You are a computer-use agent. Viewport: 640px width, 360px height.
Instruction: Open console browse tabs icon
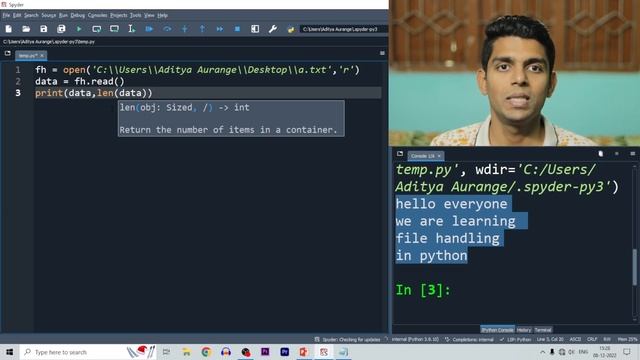click(x=400, y=154)
